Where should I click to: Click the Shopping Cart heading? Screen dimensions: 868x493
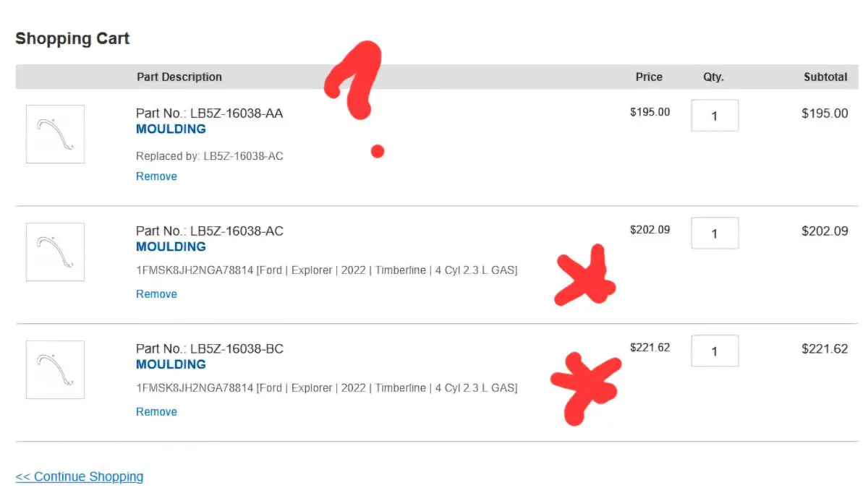click(72, 39)
